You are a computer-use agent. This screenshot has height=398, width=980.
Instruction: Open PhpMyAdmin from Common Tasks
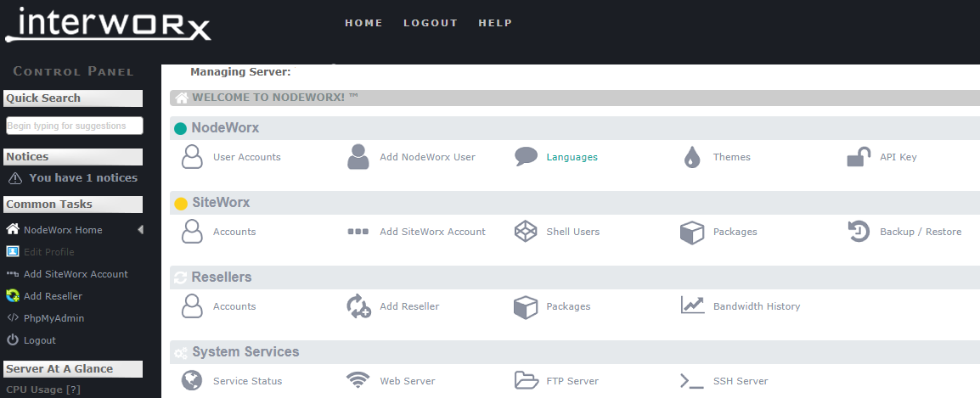54,318
